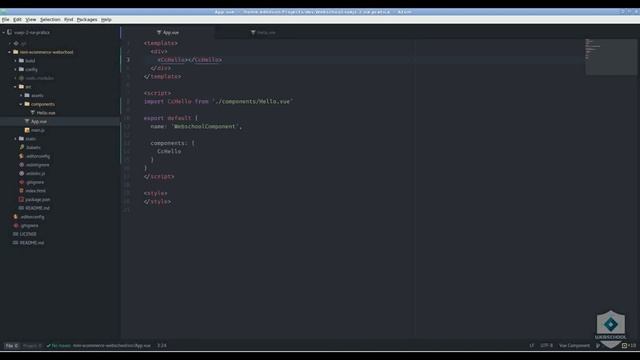This screenshot has height=360, width=640.
Task: Click the components folder icon
Action: (27, 104)
